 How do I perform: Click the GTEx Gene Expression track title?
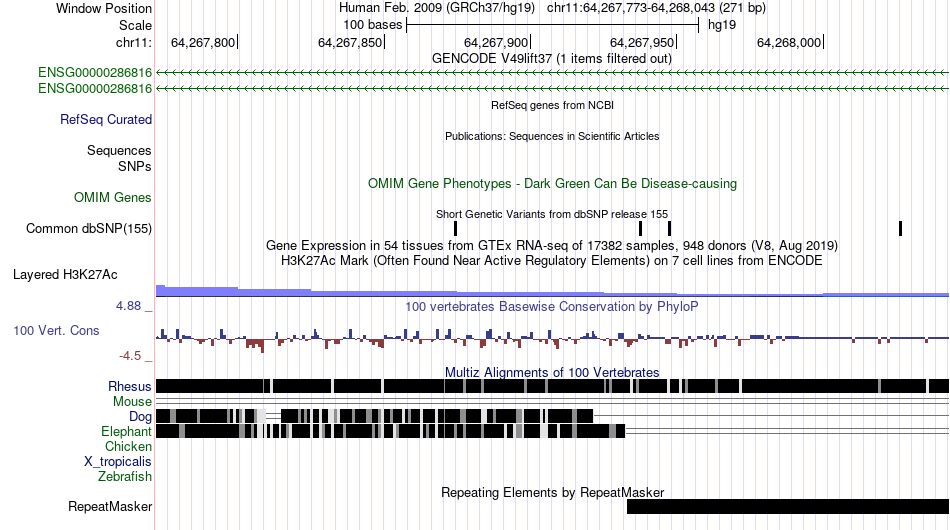tap(552, 245)
